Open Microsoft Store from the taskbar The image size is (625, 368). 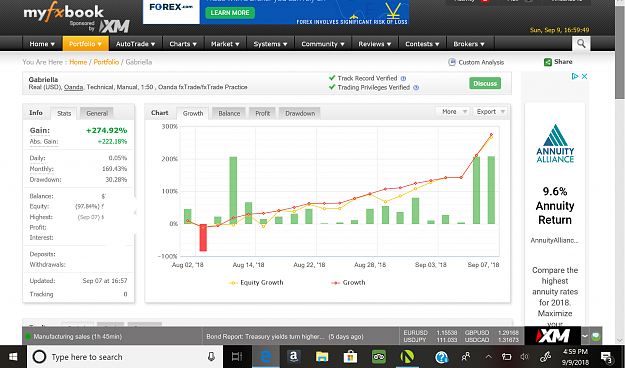(x=350, y=357)
